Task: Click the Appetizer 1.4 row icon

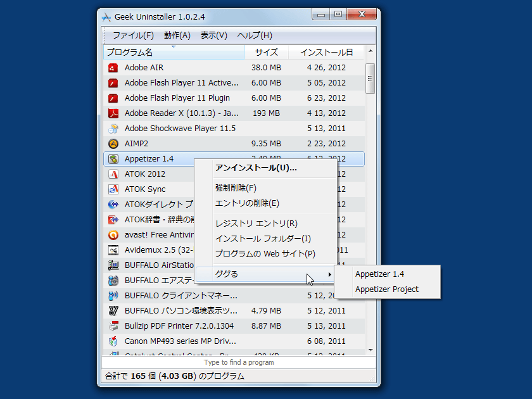Action: pyautogui.click(x=113, y=159)
